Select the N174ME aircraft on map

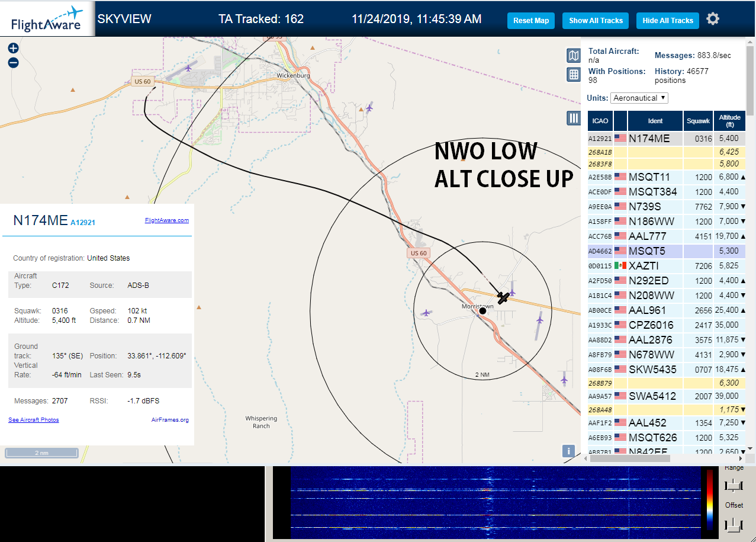[x=503, y=297]
